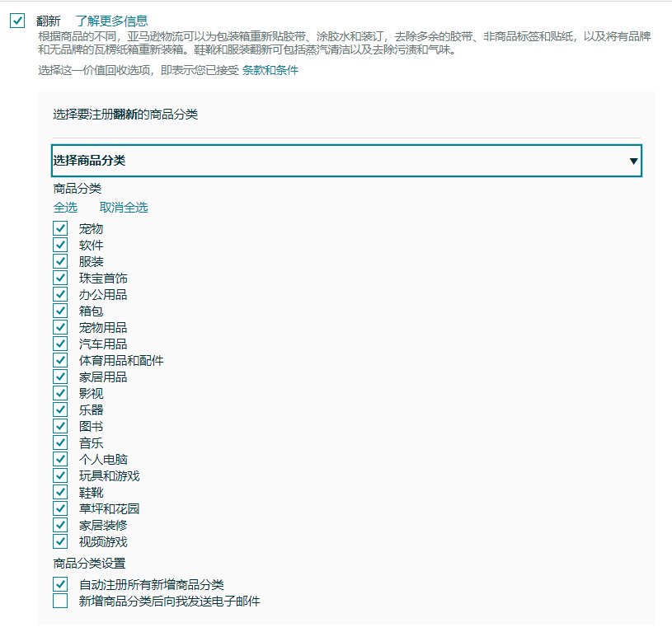
Task: 点击取消全选链接
Action: [x=124, y=208]
